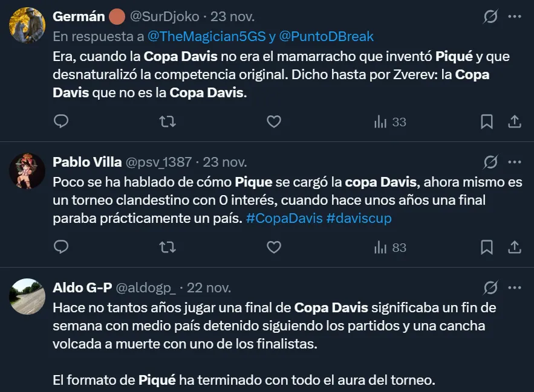
Task: Share Germán's tweet
Action: [515, 122]
